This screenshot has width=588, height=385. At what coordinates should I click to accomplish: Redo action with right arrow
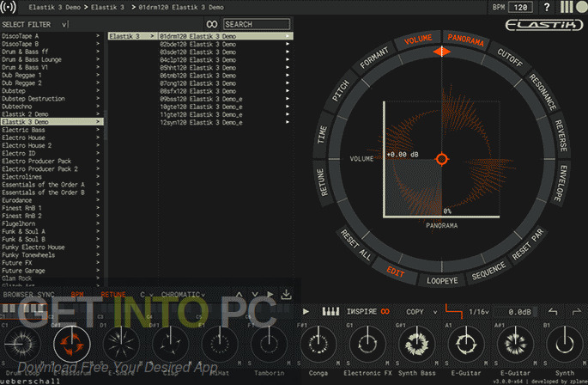(x=577, y=311)
